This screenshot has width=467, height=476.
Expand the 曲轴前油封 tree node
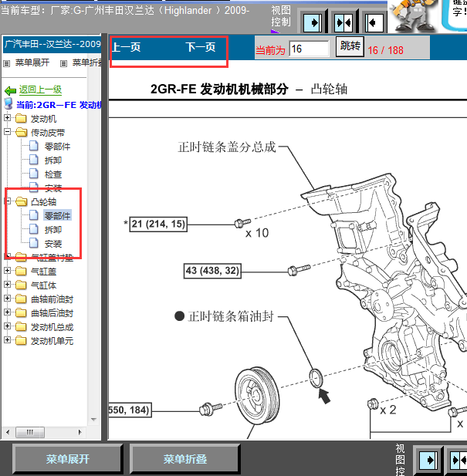(x=8, y=299)
